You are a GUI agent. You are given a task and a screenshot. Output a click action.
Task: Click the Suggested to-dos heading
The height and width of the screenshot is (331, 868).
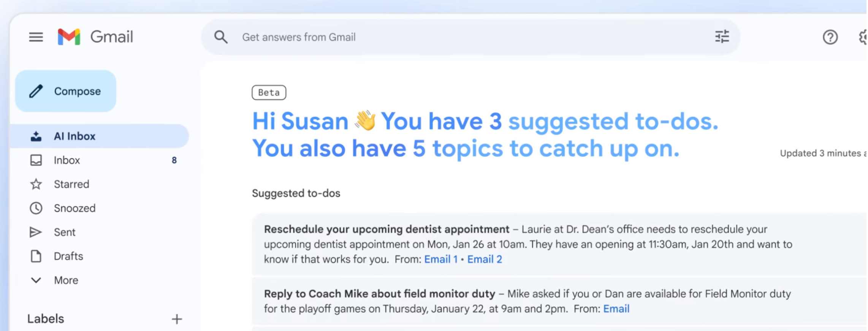tap(296, 193)
